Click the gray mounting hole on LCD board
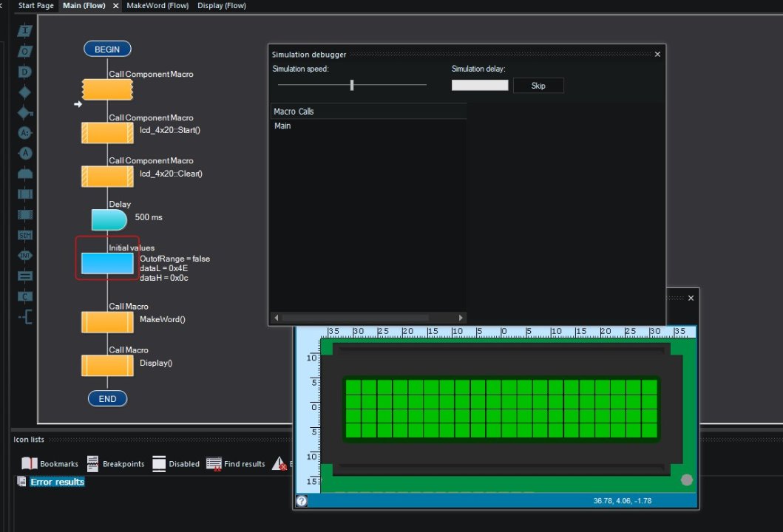The width and height of the screenshot is (783, 532). (687, 480)
